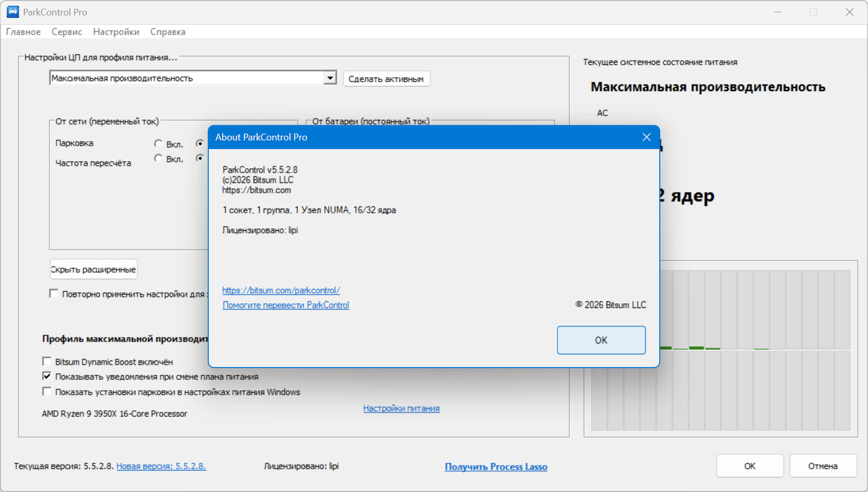Close the About ParkControl Pro dialog
Screen dimensions: 868x492
[646, 137]
